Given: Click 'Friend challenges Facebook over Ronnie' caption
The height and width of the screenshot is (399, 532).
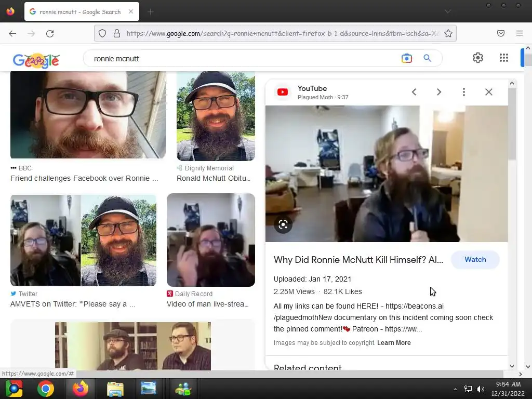Looking at the screenshot, I should pos(84,179).
